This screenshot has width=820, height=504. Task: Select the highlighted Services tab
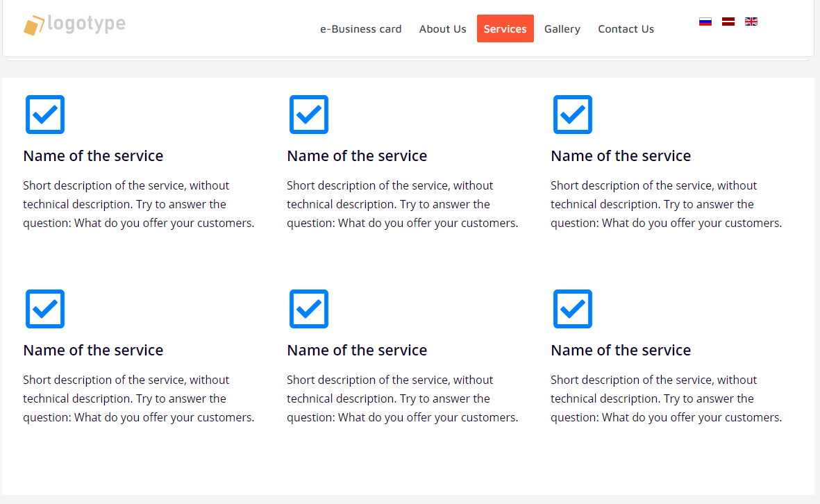click(x=505, y=28)
